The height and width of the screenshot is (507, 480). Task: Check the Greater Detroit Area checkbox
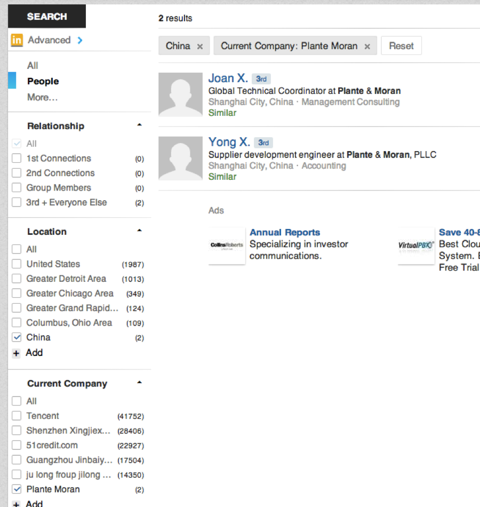(x=16, y=278)
